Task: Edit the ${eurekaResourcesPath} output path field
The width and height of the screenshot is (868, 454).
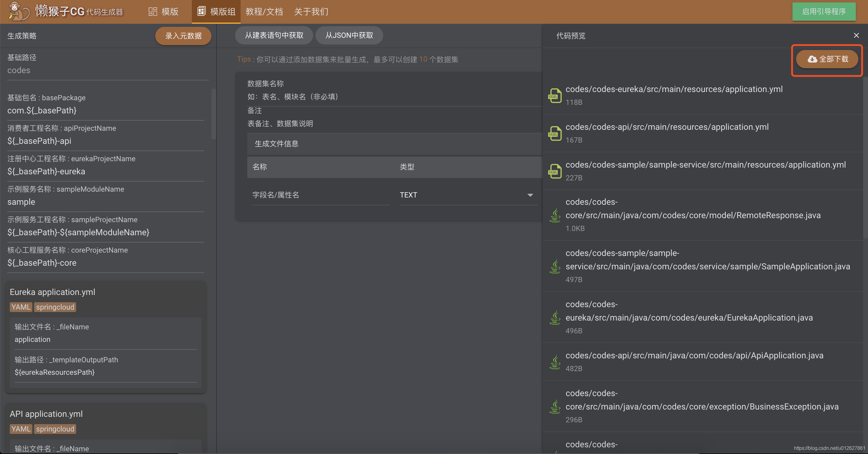Action: 105,372
